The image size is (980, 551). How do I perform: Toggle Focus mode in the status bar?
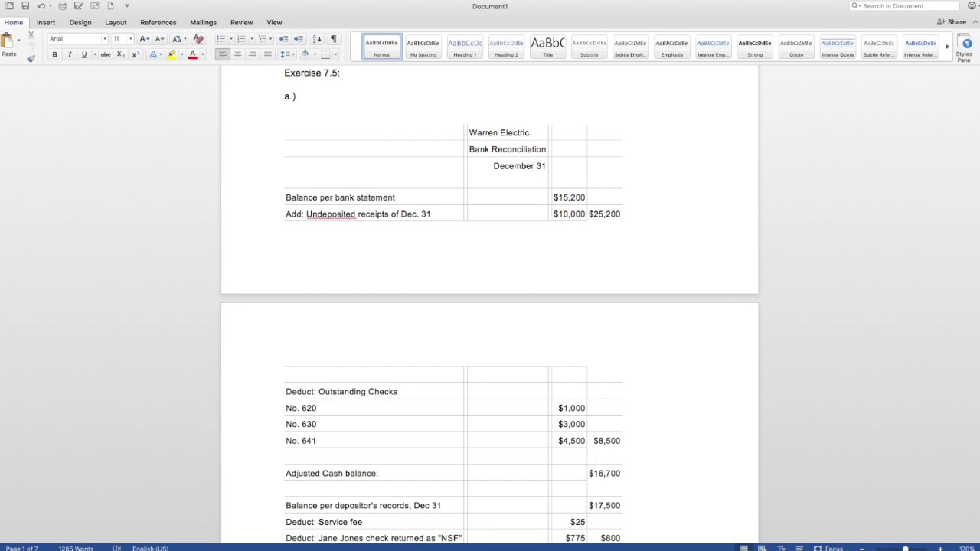(x=828, y=548)
